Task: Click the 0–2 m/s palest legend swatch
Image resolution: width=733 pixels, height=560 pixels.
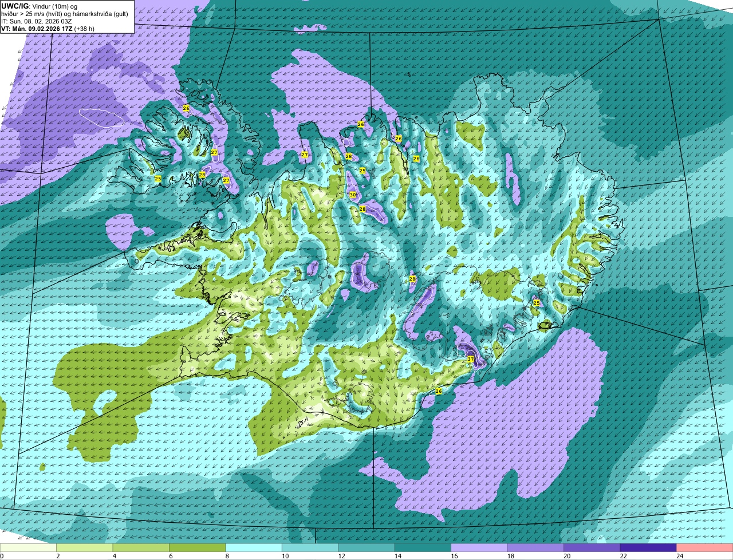Action: coord(28,547)
